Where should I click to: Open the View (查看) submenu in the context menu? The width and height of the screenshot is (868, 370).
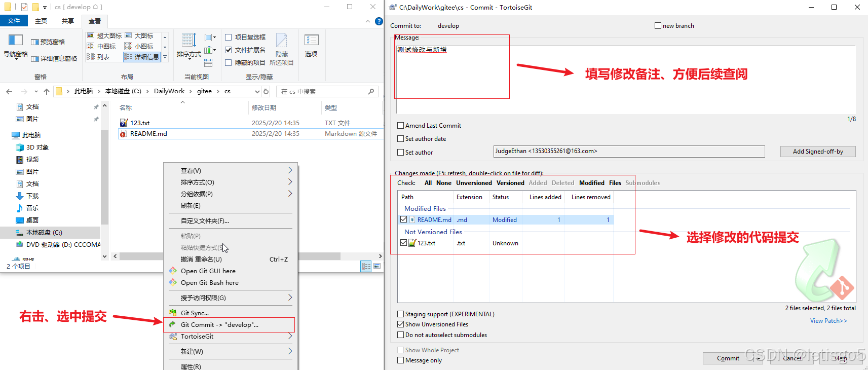pos(230,170)
